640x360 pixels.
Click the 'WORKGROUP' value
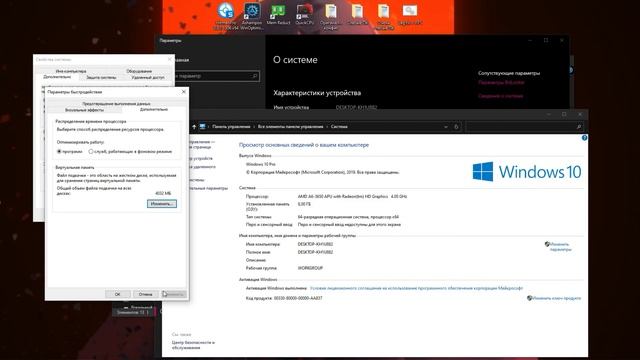pyautogui.click(x=310, y=268)
